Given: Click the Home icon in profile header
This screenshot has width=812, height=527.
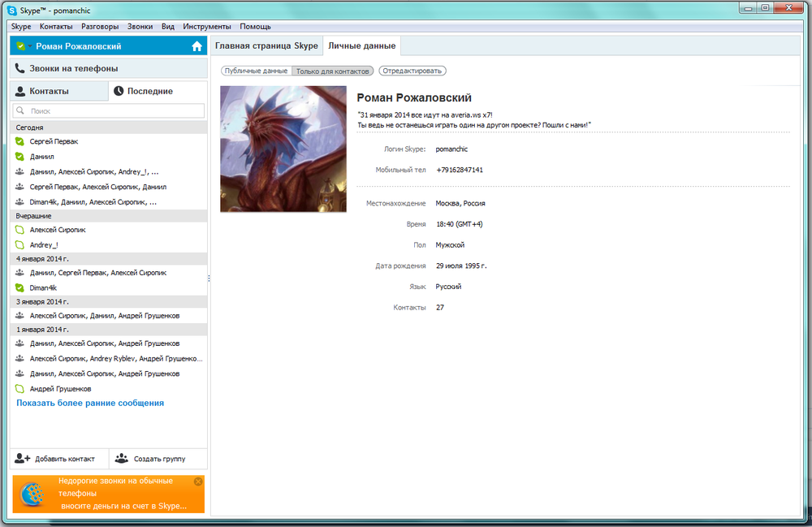Looking at the screenshot, I should [197, 46].
